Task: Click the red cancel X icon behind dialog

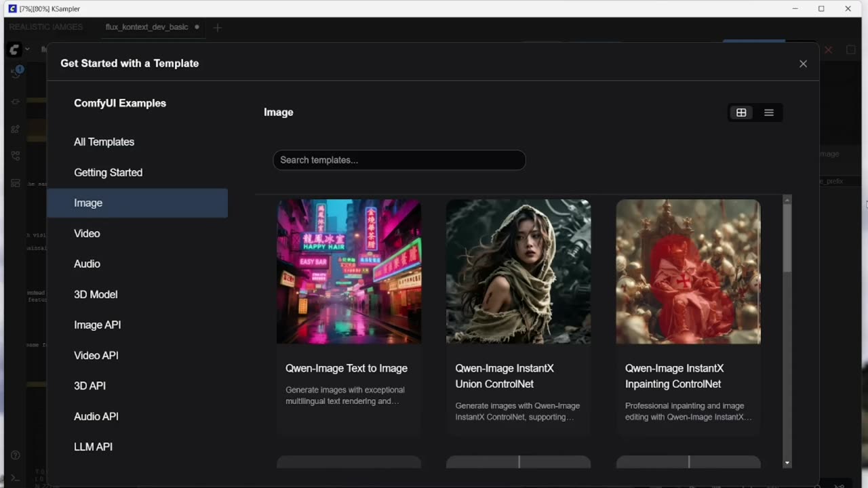Action: coord(828,49)
